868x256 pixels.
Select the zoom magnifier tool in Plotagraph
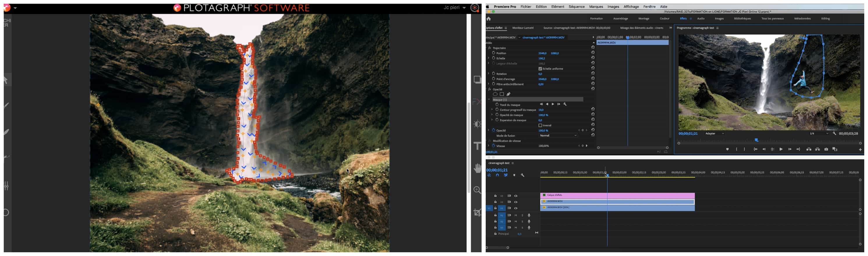click(x=478, y=190)
